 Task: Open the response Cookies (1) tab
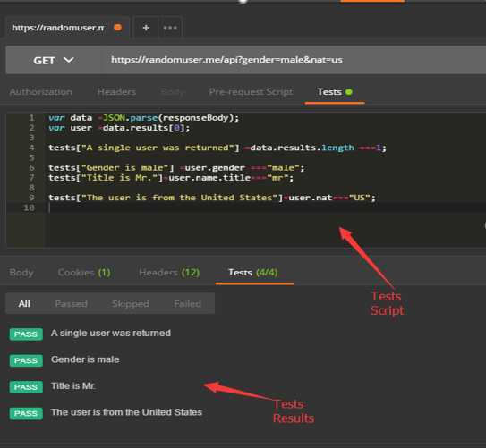pyautogui.click(x=84, y=273)
